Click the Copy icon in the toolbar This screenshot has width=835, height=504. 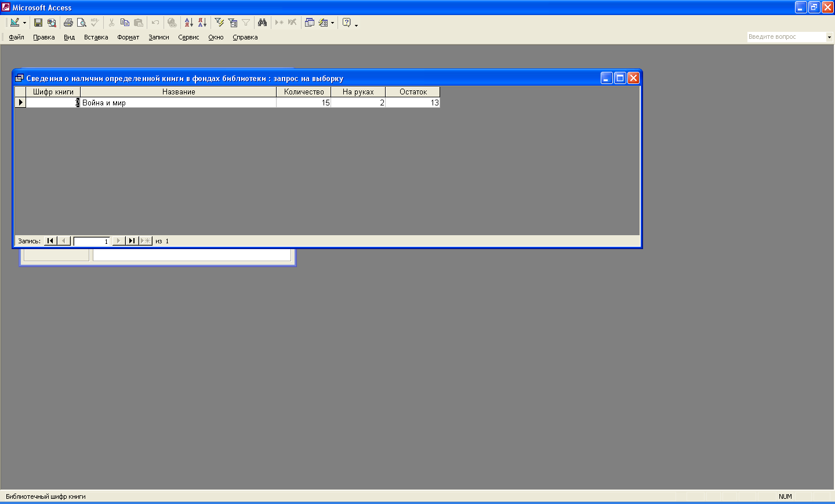125,23
